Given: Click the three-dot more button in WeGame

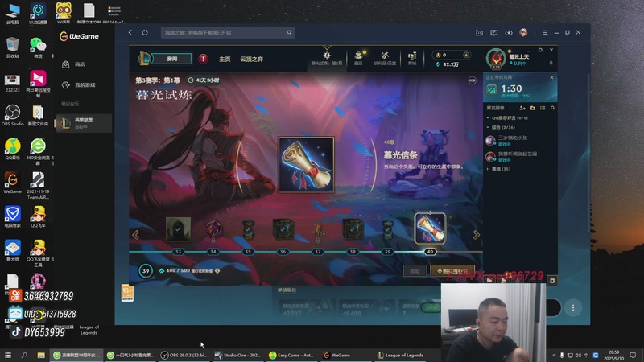Looking at the screenshot, I should (573, 308).
